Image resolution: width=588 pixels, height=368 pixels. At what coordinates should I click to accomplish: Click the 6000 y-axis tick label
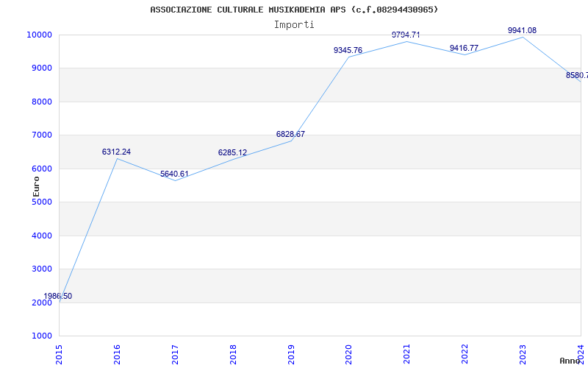(41, 169)
